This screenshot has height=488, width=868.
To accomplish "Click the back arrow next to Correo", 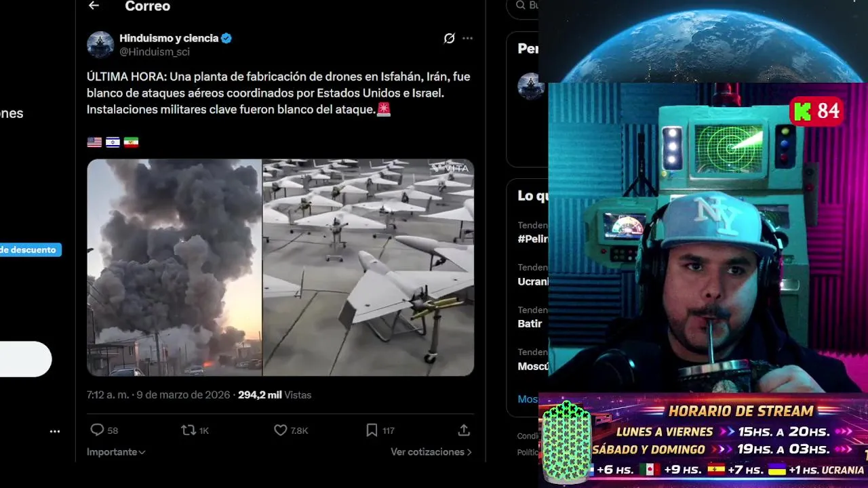I will pos(94,6).
